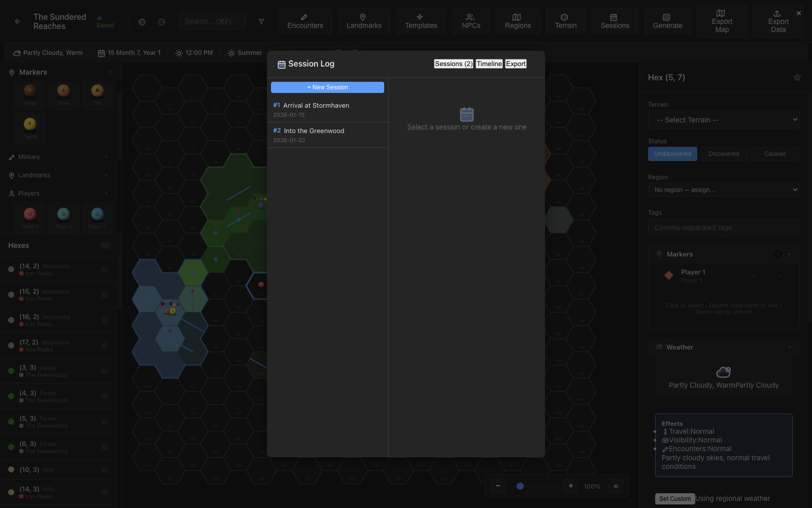Image resolution: width=812 pixels, height=508 pixels.
Task: Delete the Player 1 marker with trash icon
Action: 781,276
